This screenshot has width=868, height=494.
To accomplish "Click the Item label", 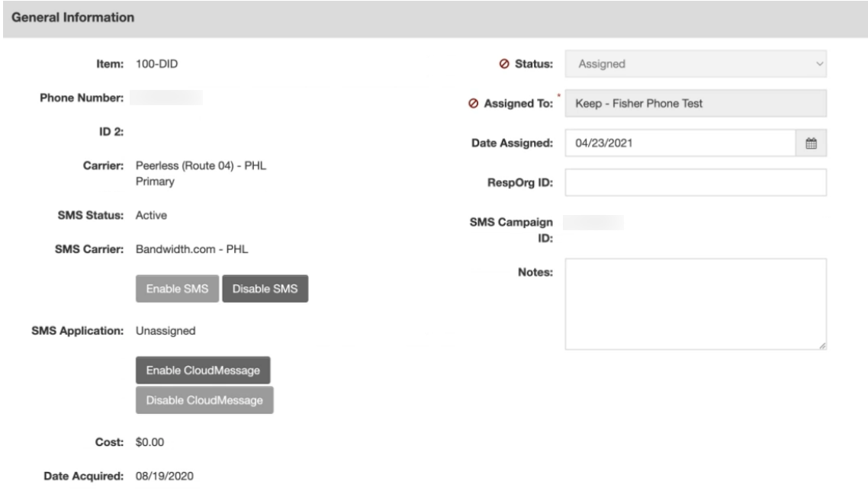I will 110,64.
